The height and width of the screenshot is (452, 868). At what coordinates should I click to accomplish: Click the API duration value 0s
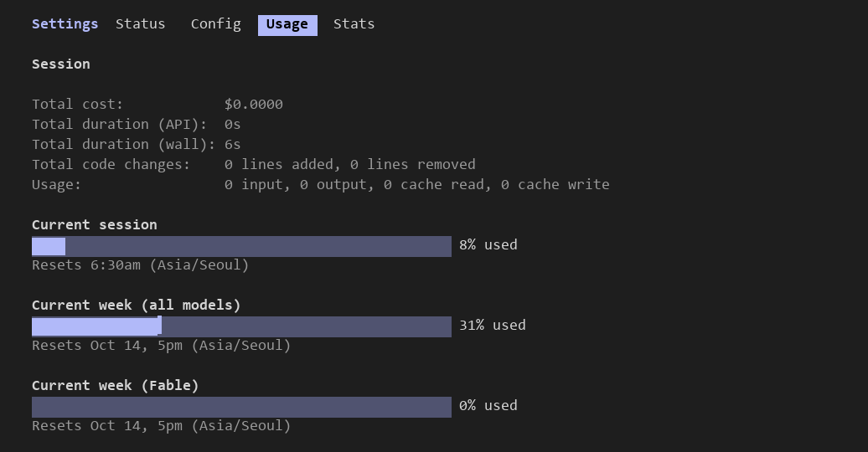pos(233,125)
